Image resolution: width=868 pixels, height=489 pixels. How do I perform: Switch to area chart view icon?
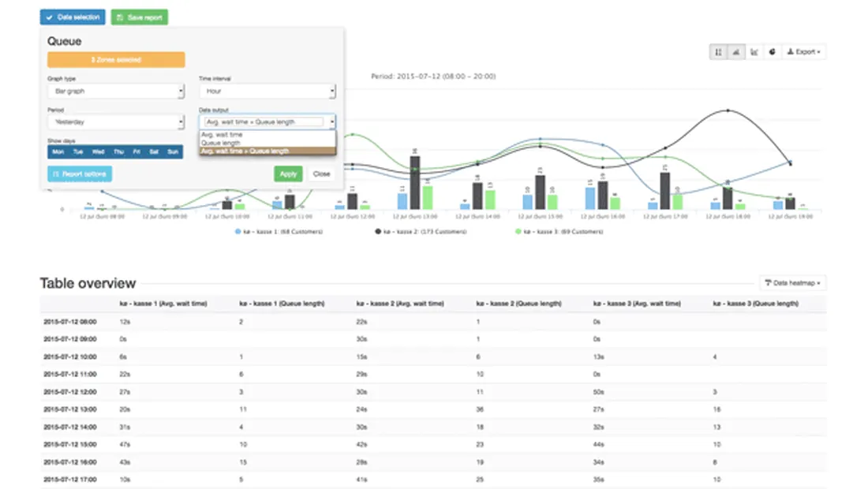pyautogui.click(x=735, y=52)
